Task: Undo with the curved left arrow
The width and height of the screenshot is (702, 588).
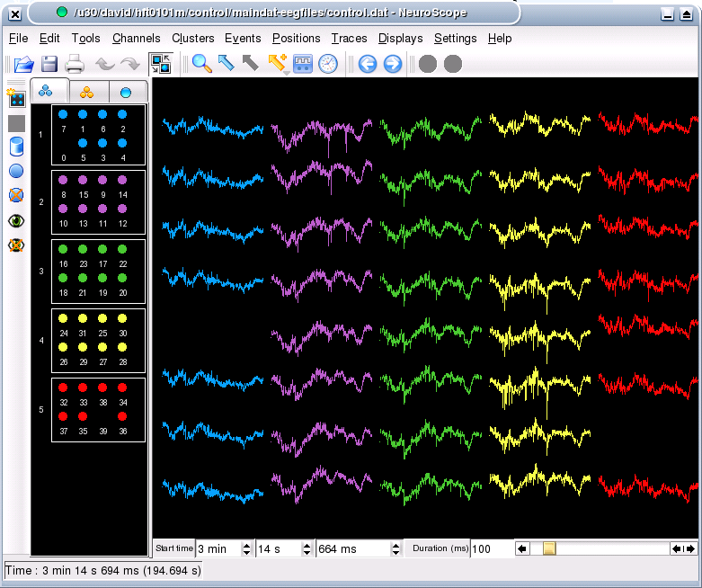Action: click(x=105, y=64)
